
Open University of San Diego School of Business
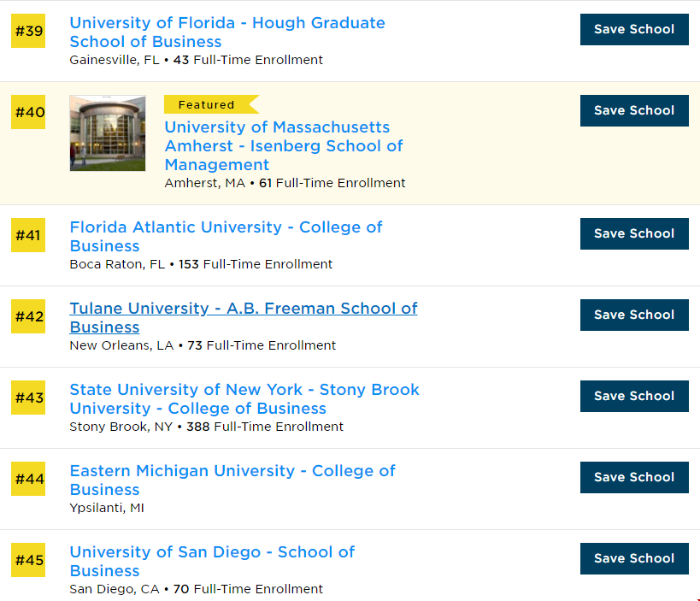[x=212, y=562]
